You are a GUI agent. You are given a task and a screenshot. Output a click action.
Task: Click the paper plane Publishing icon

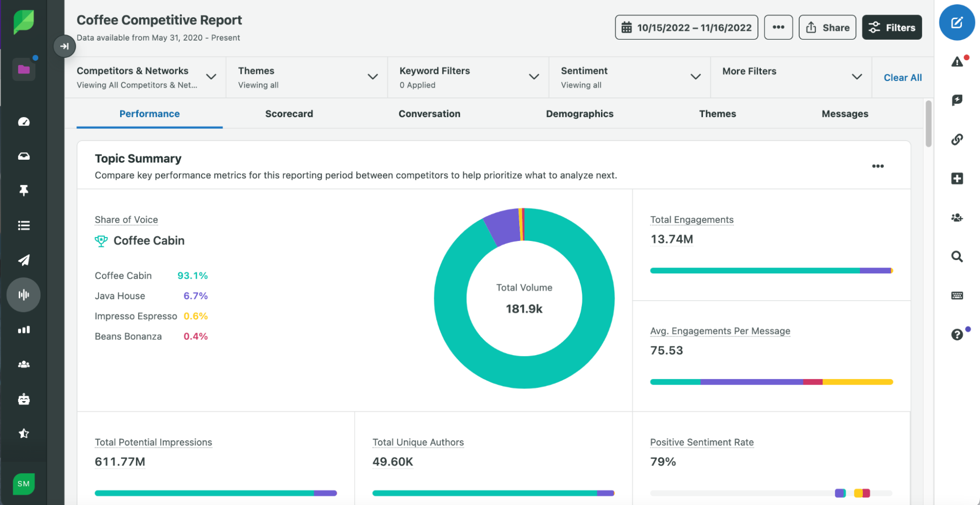point(24,260)
